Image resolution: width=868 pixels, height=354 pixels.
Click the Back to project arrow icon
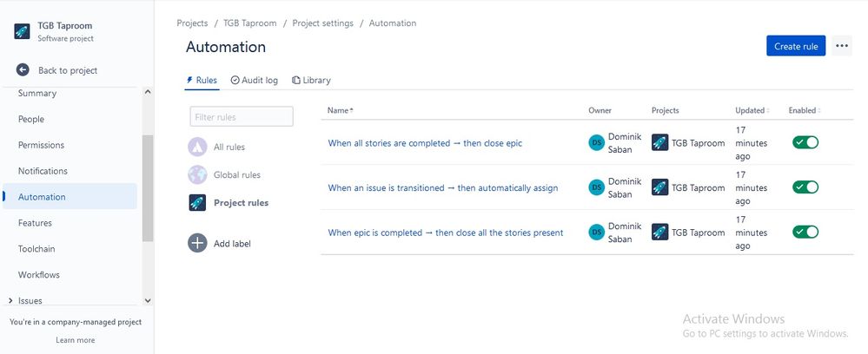tap(23, 69)
